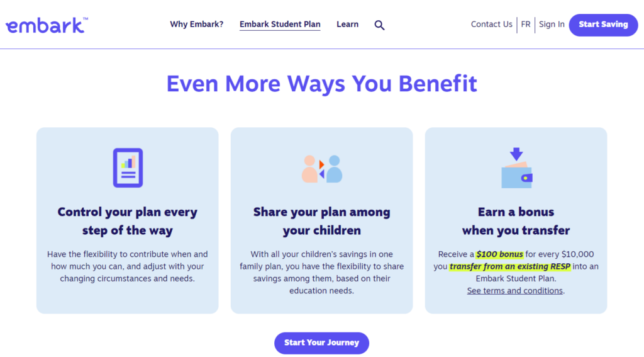Open the search magnifier icon

click(x=379, y=25)
